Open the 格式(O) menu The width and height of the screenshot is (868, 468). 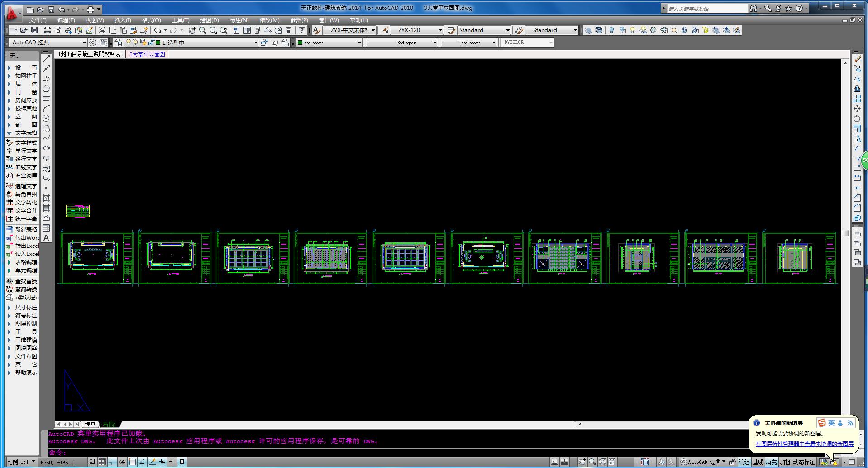151,20
